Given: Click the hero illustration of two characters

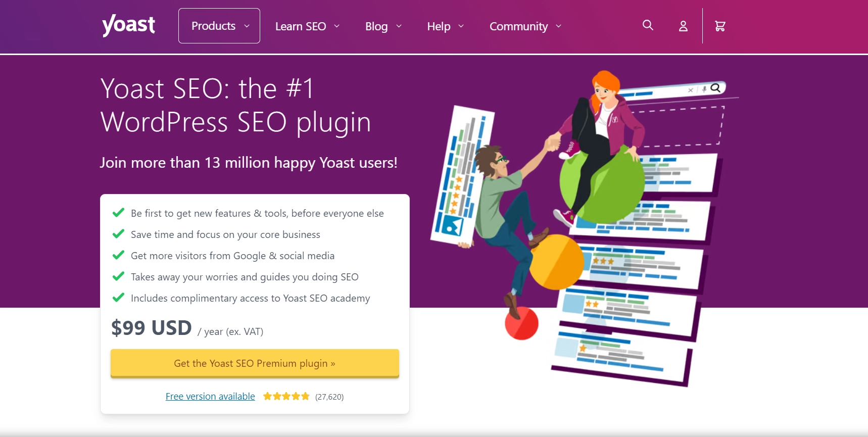Looking at the screenshot, I should [x=584, y=228].
